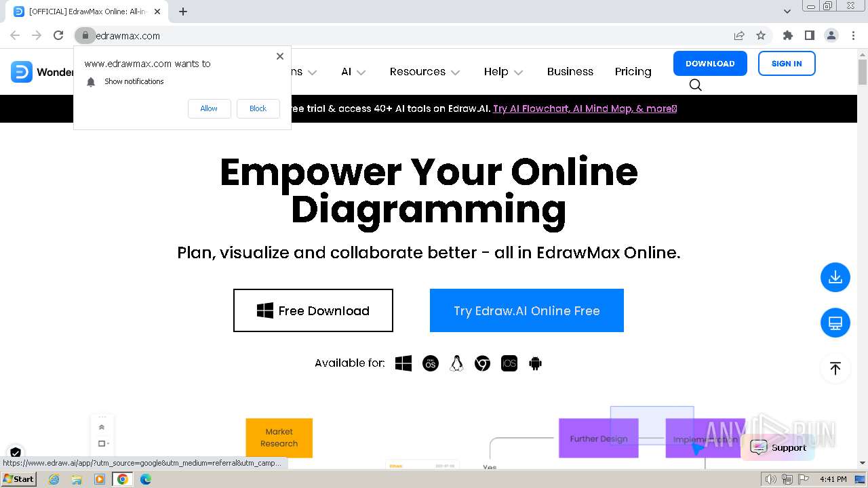This screenshot has height=488, width=868.
Task: Open the Pricing menu item
Action: pyautogui.click(x=633, y=71)
